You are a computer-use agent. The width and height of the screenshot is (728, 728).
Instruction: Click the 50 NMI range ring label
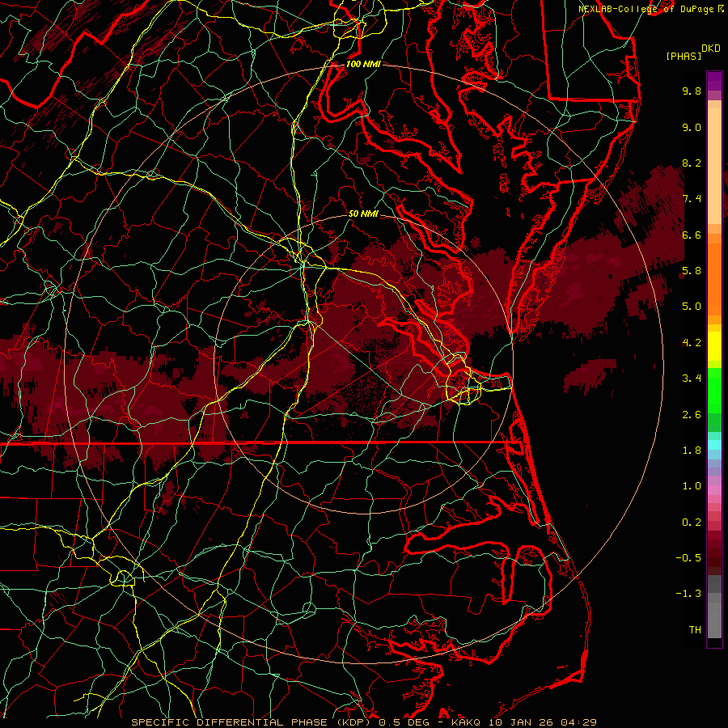tap(363, 214)
